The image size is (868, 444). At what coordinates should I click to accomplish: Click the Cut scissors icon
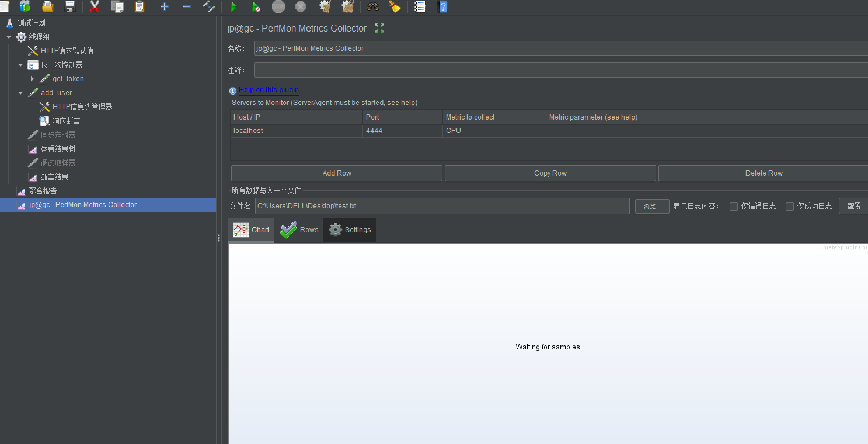point(95,6)
